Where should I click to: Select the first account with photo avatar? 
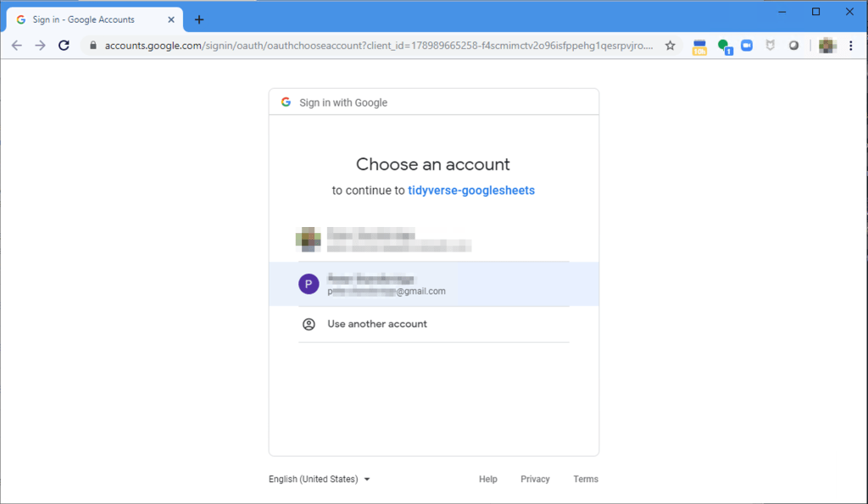[433, 240]
